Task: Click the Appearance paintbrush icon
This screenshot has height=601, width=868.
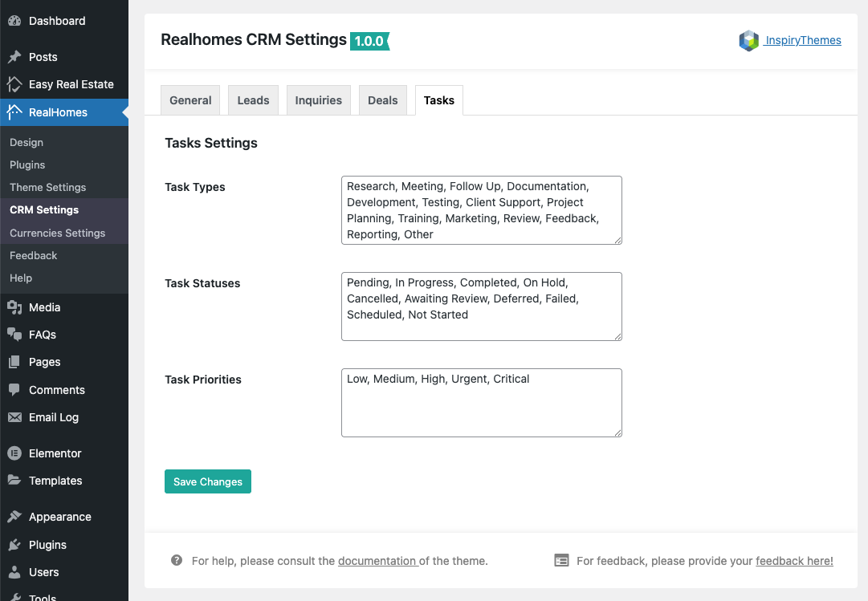Action: pos(14,517)
